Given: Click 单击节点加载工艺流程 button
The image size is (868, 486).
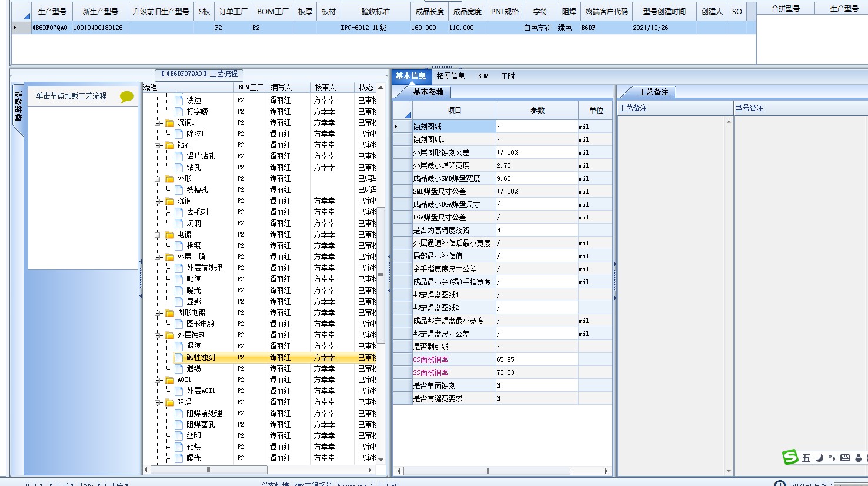Looking at the screenshot, I should (71, 96).
